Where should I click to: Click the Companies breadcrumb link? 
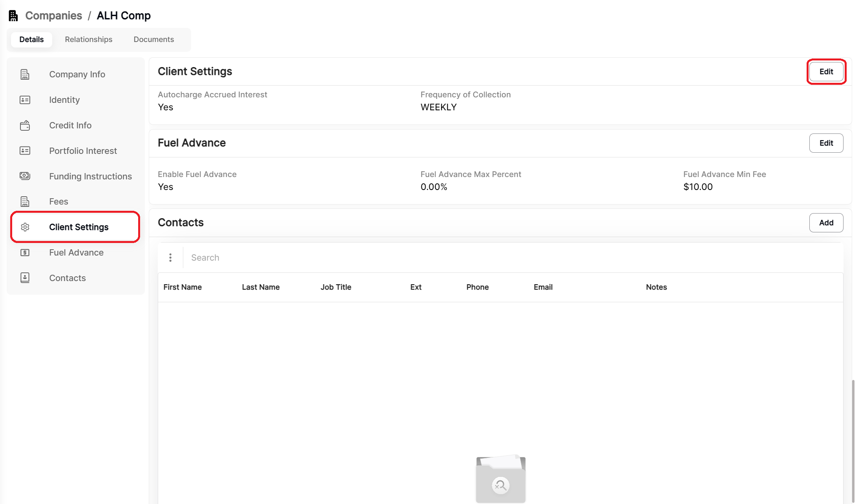(x=53, y=15)
